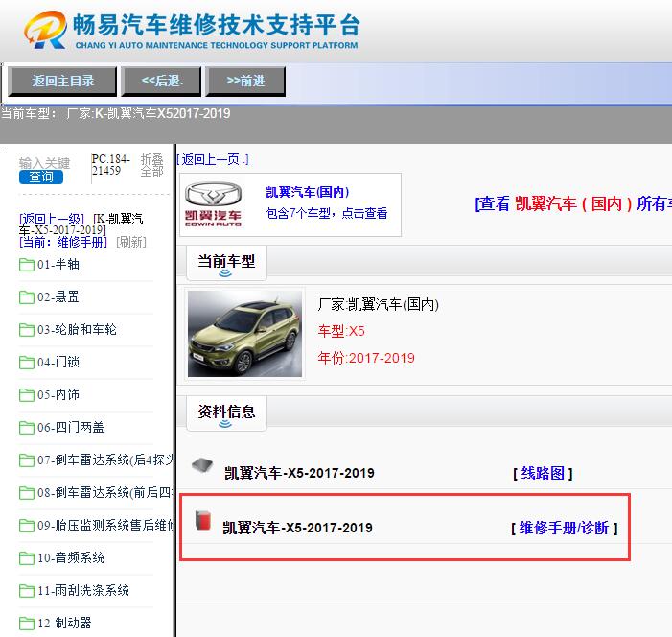Screen dimensions: 672x637
Task: Click the red book icon for 维修手册 row
Action: point(203,520)
